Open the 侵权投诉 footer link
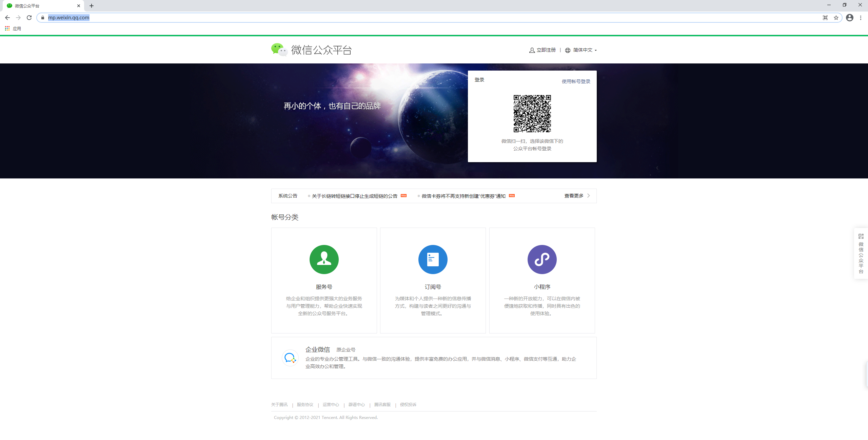868x440 pixels. (408, 405)
